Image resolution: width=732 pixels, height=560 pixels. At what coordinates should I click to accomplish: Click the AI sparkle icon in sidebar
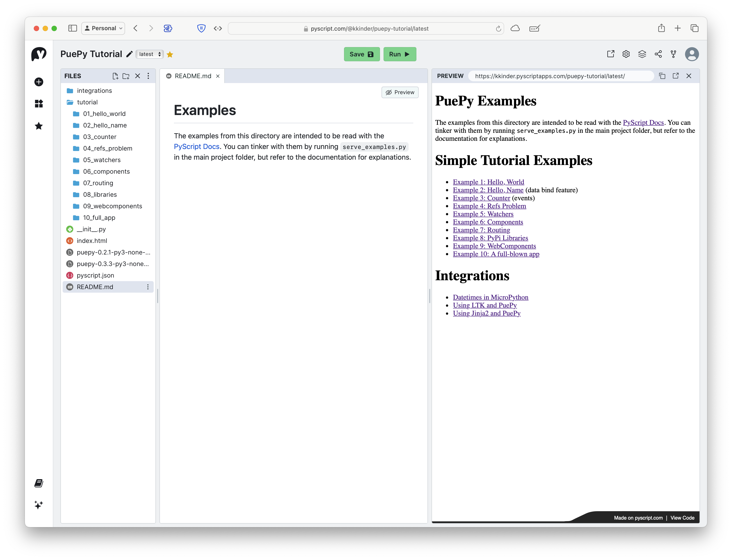(x=39, y=505)
